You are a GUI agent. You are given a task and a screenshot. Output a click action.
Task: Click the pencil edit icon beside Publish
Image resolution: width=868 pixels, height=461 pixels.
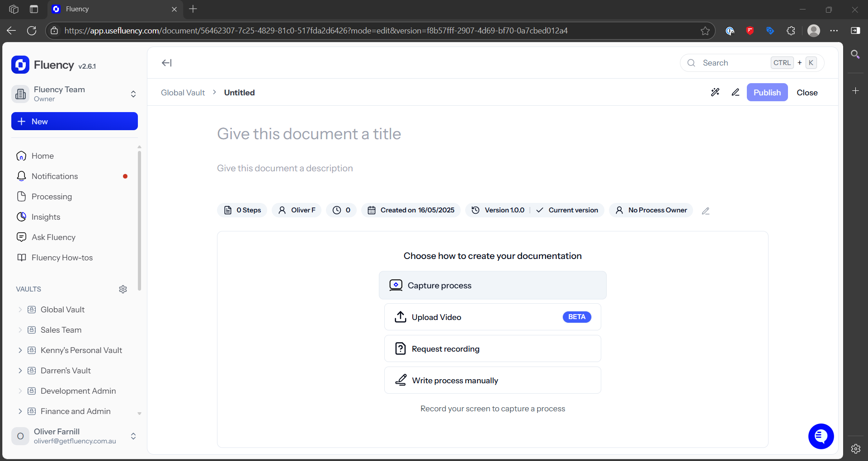coord(736,92)
